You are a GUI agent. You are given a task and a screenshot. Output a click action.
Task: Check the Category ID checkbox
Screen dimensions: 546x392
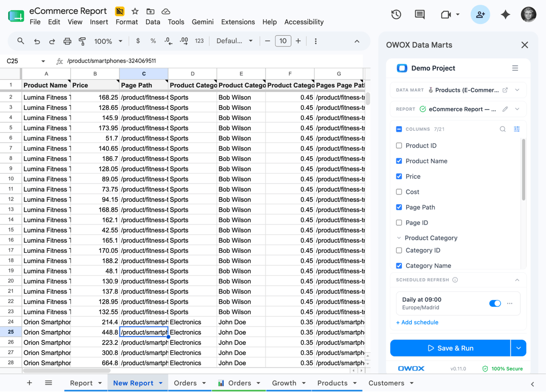(399, 250)
